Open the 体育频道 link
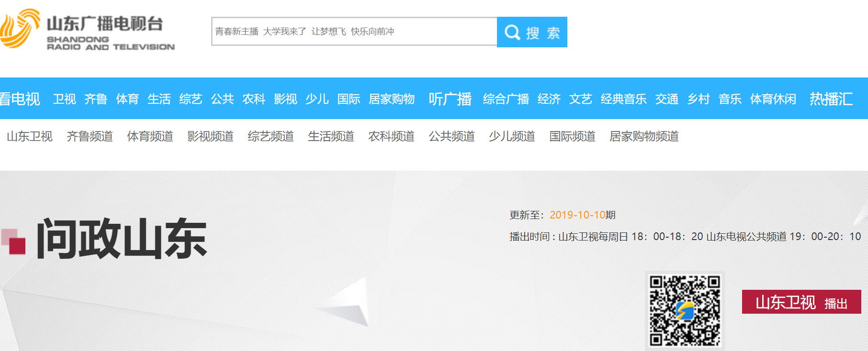868x351 pixels. pos(150,136)
